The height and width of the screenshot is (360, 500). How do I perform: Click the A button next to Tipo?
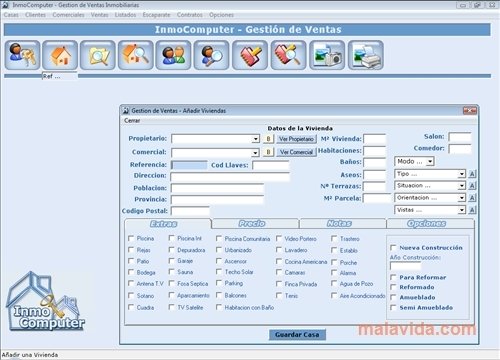tap(472, 174)
